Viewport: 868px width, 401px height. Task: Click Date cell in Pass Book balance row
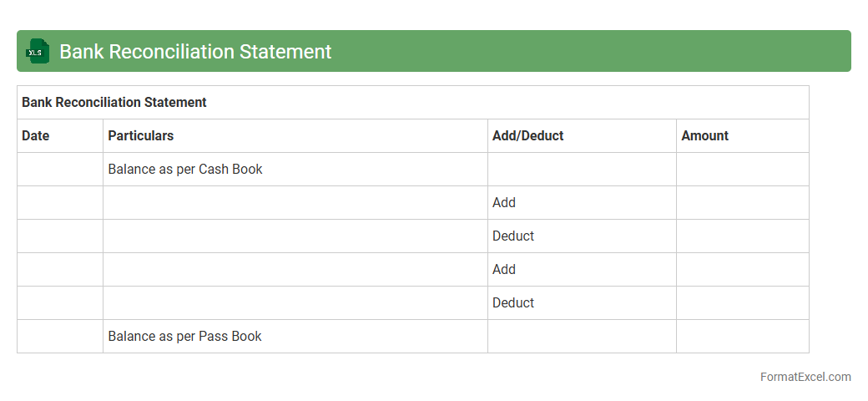60,337
